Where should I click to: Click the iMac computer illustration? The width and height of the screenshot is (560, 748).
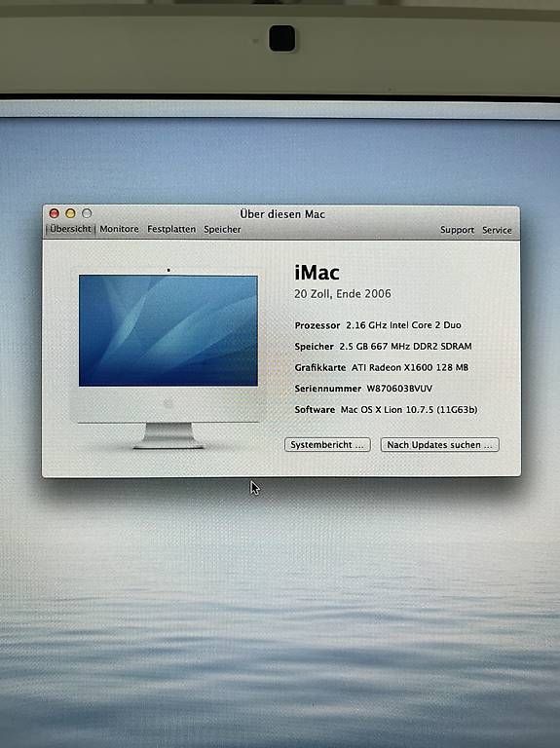pos(168,358)
